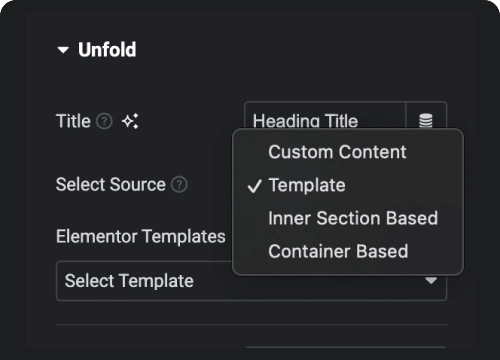Viewport: 500px width, 360px height.
Task: Click the Elementor Templates label
Action: coord(141,237)
